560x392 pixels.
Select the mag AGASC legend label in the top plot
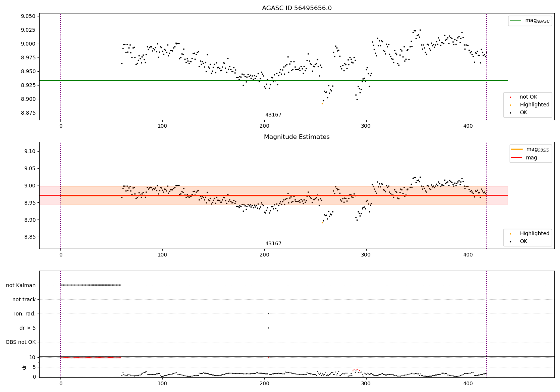tap(537, 21)
